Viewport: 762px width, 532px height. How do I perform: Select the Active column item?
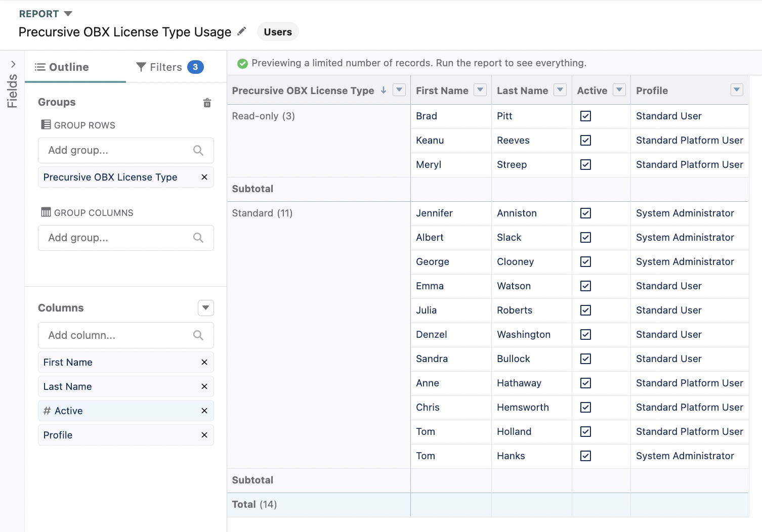[126, 411]
